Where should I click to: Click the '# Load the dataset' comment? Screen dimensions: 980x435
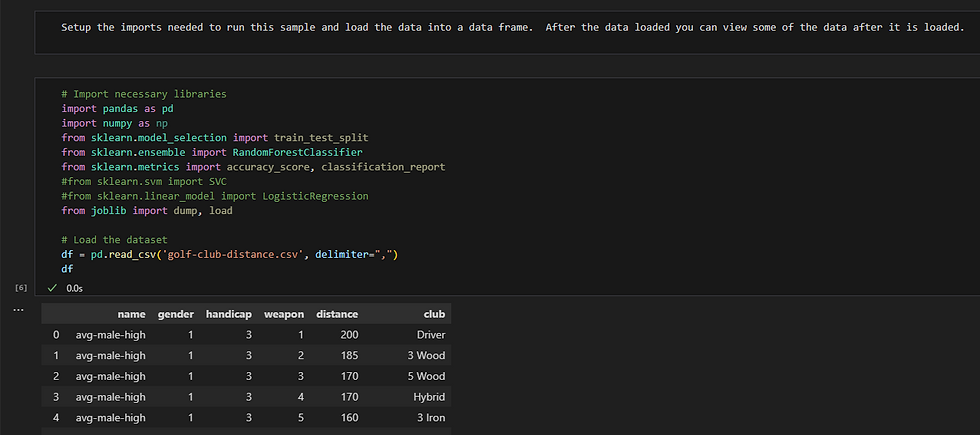(114, 239)
